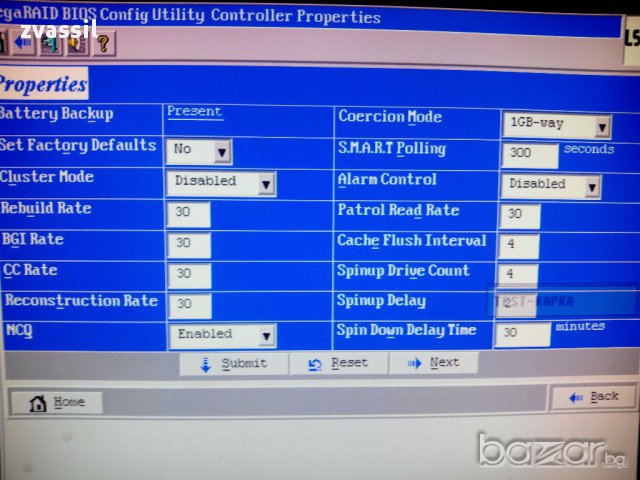Viewport: 640px width, 480px height.
Task: Open help via question mark icon
Action: pyautogui.click(x=101, y=43)
